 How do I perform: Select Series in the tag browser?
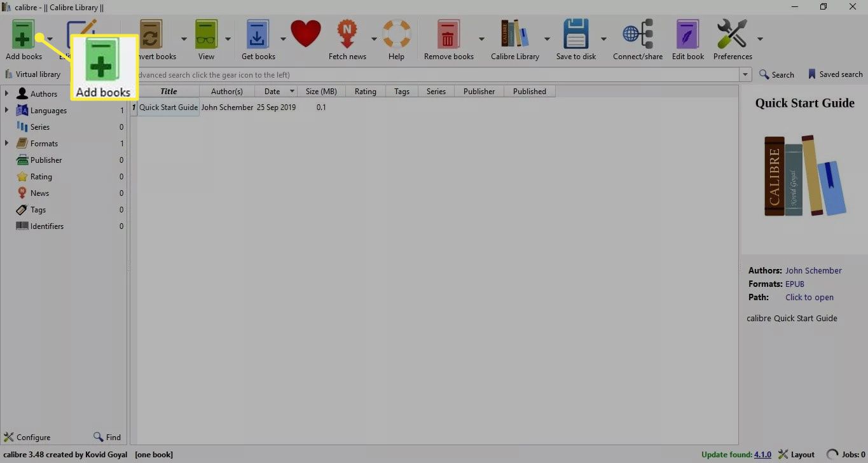pos(40,127)
